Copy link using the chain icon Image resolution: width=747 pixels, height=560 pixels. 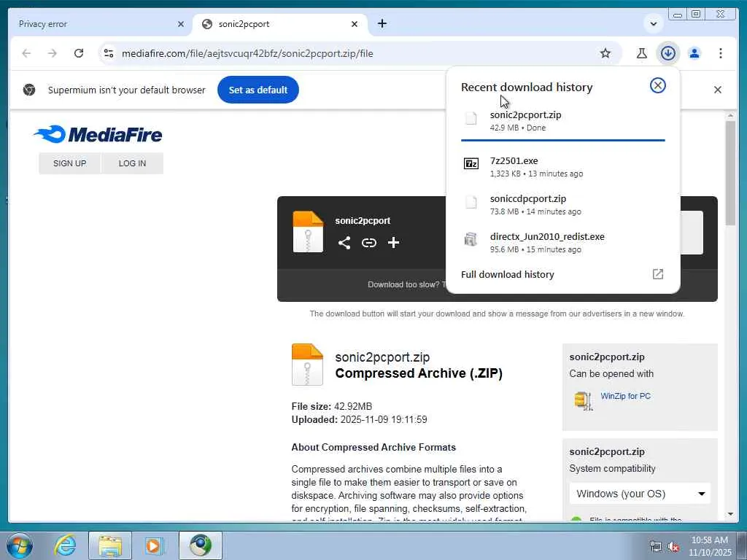(368, 243)
